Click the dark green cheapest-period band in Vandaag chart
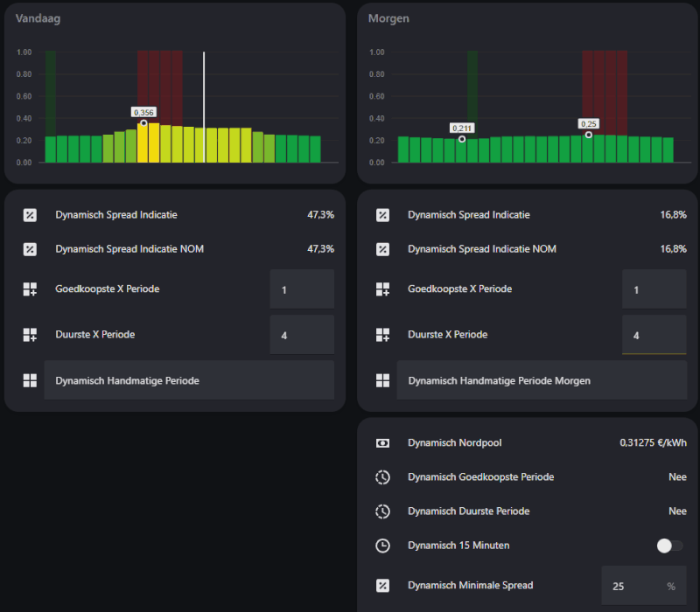This screenshot has width=700, height=612. coord(51,94)
